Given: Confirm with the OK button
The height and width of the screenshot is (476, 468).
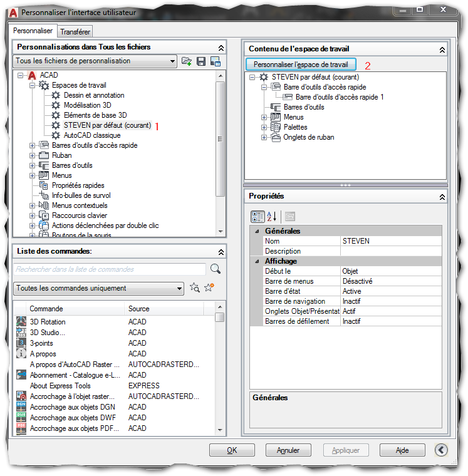Looking at the screenshot, I should 232,450.
